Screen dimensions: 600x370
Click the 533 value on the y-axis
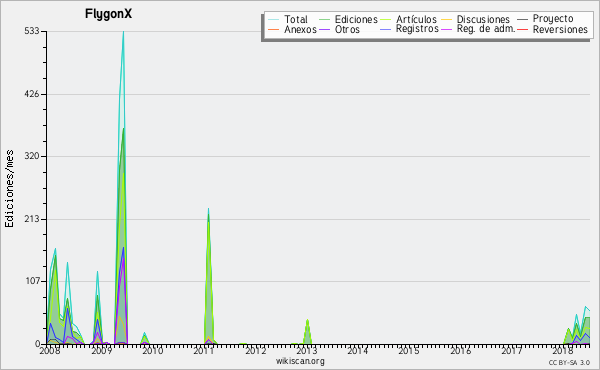click(32, 31)
